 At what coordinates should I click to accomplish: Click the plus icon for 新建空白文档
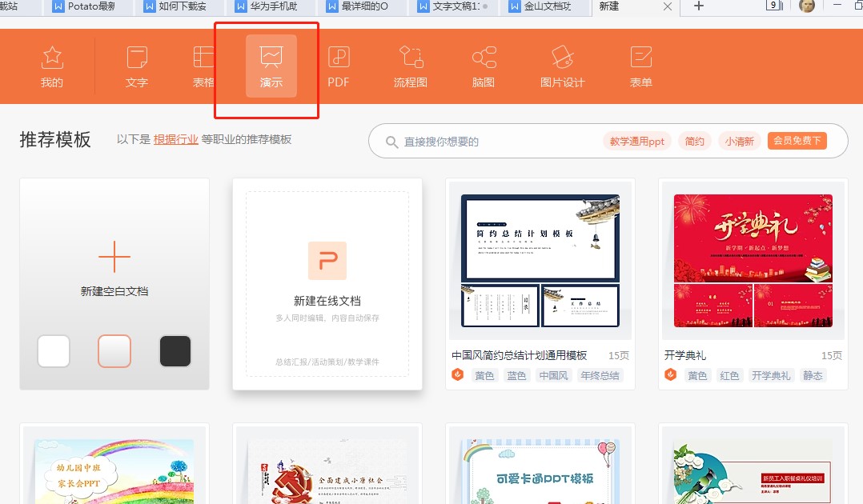[x=114, y=257]
